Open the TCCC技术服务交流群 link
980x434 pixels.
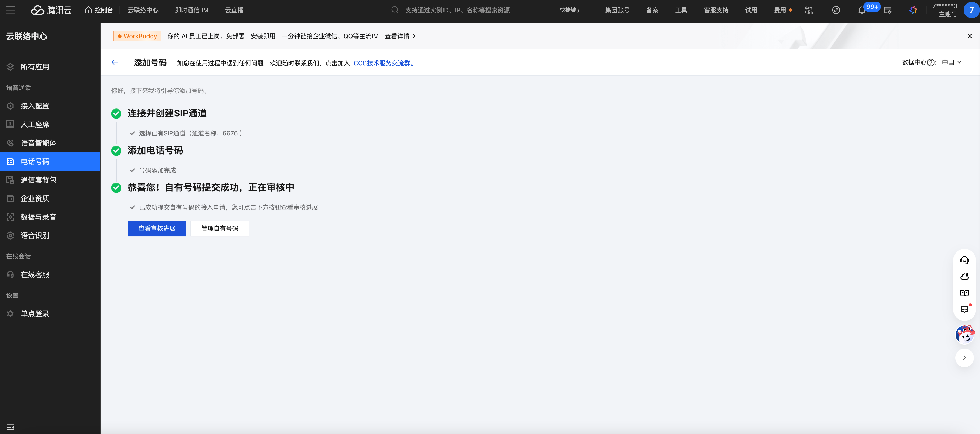(380, 63)
